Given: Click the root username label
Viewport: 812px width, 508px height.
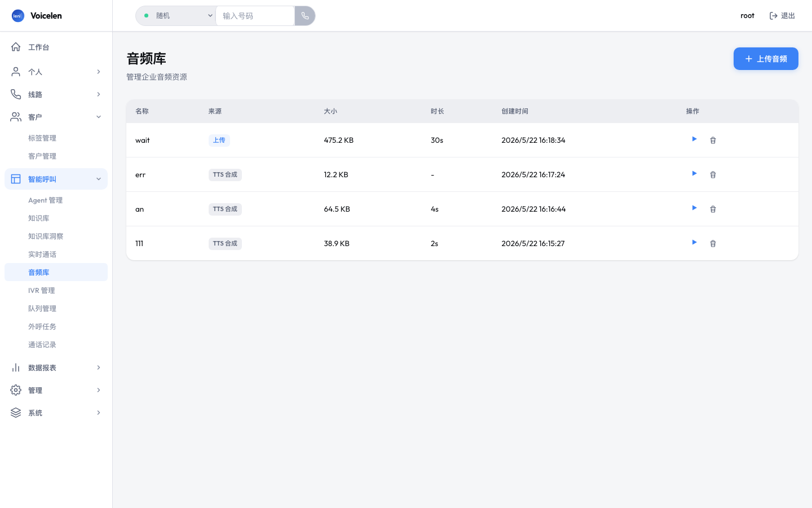Looking at the screenshot, I should pos(747,16).
